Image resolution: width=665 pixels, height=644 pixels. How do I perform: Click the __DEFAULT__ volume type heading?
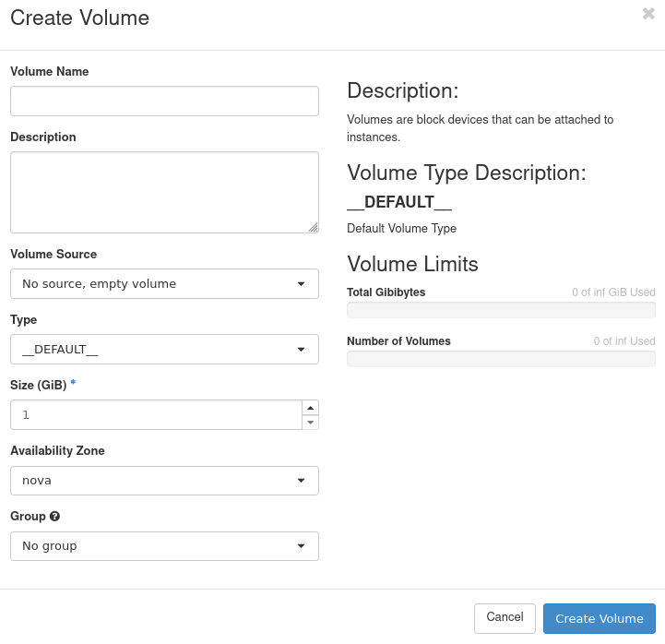pyautogui.click(x=399, y=202)
